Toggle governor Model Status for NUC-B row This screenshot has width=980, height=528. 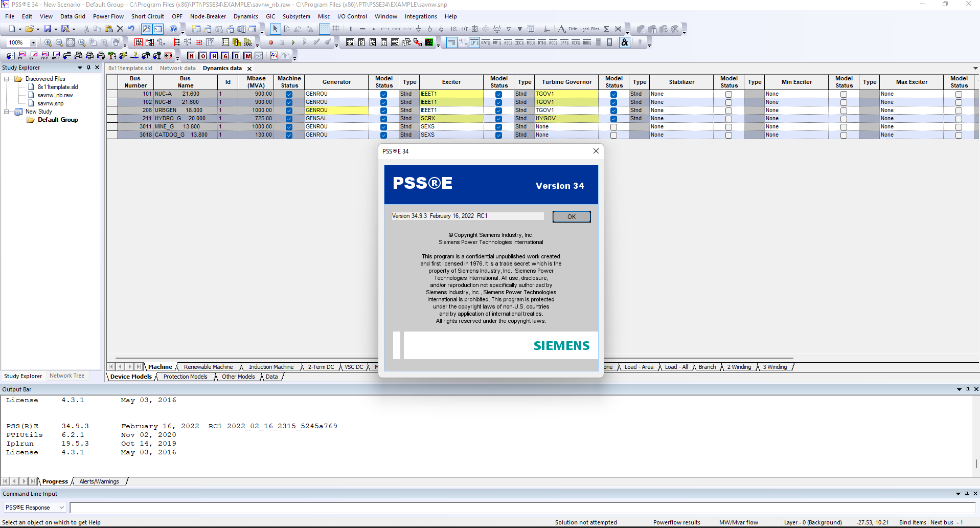pyautogui.click(x=613, y=102)
